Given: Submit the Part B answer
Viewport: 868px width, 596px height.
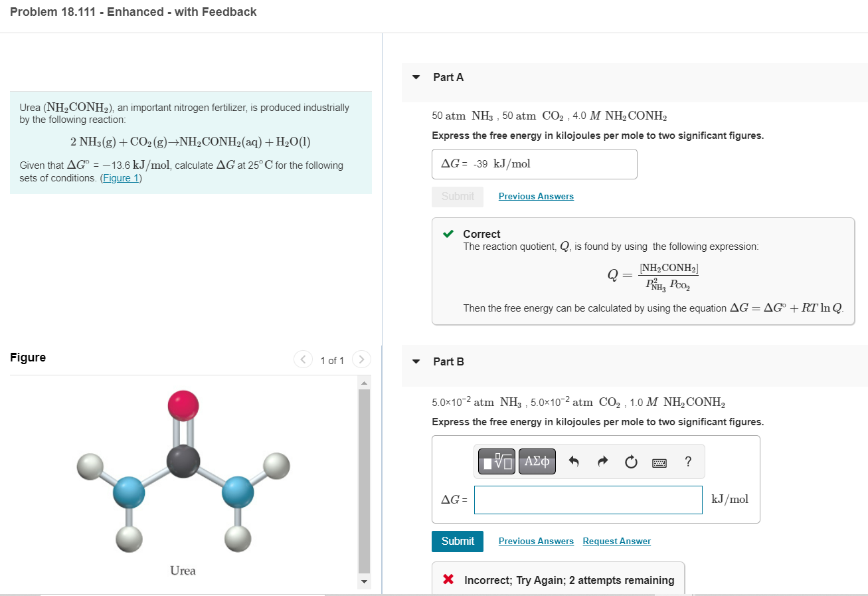Looking at the screenshot, I should point(458,541).
